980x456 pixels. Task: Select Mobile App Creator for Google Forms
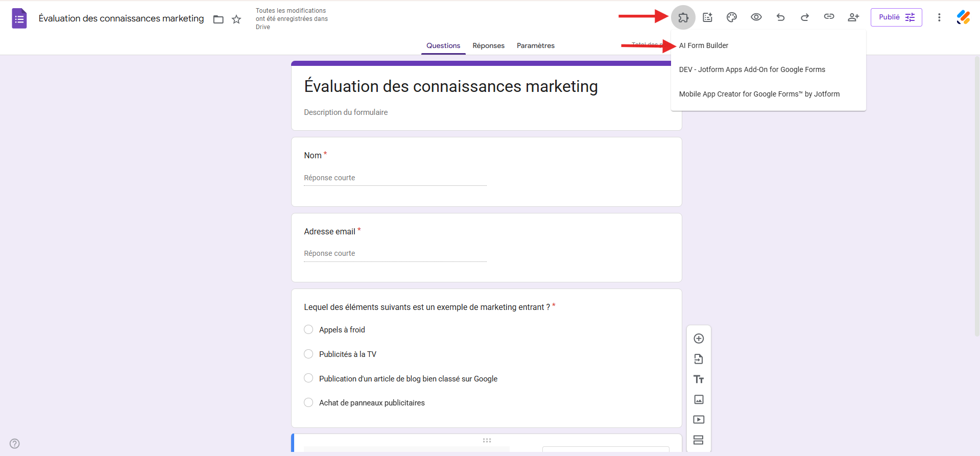(769, 94)
